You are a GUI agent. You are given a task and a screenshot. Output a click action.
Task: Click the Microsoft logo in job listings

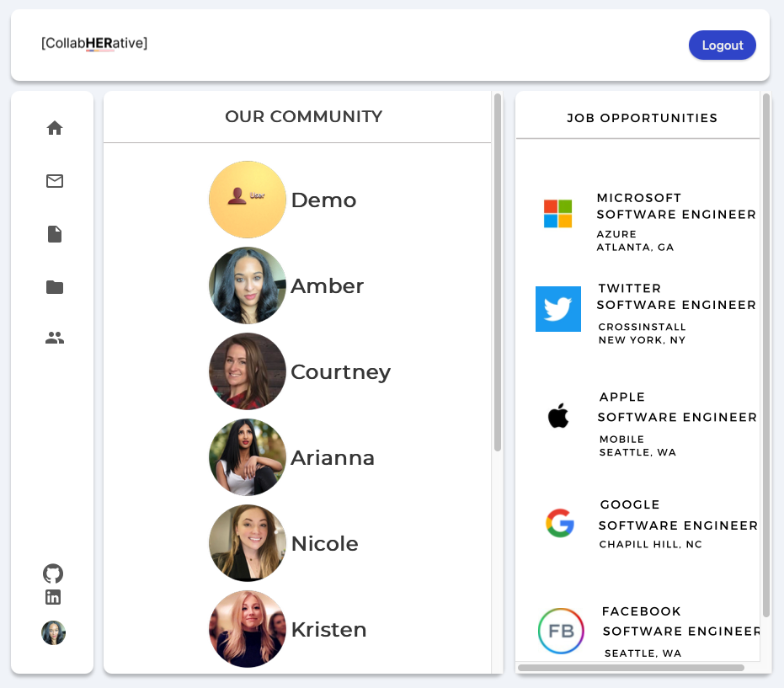click(556, 214)
